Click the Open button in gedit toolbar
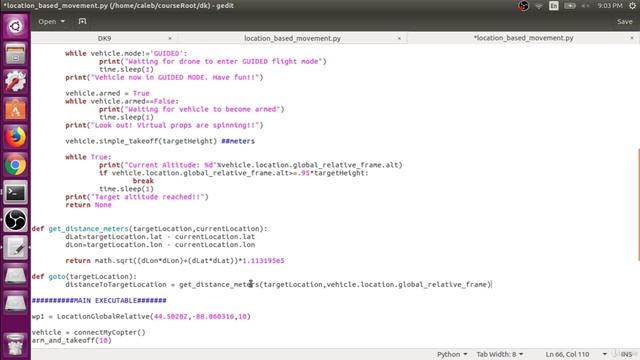This screenshot has height=360, width=640. tap(47, 21)
